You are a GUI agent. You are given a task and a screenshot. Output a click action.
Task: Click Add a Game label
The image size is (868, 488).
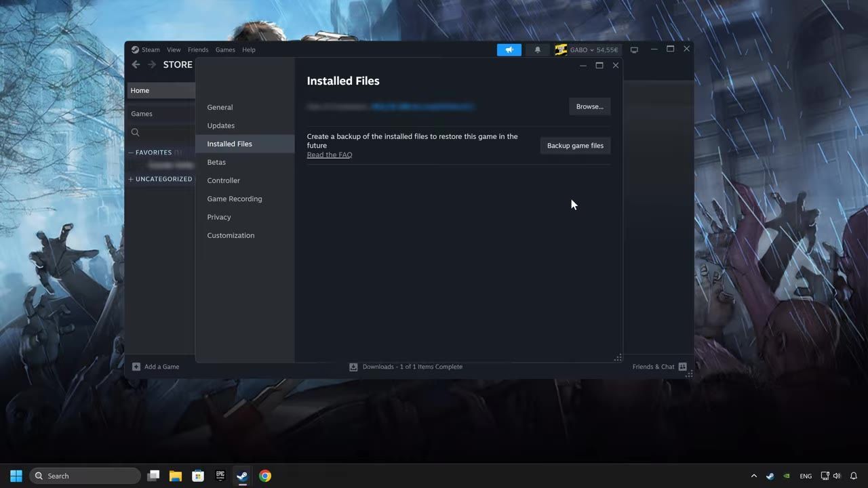coord(161,367)
